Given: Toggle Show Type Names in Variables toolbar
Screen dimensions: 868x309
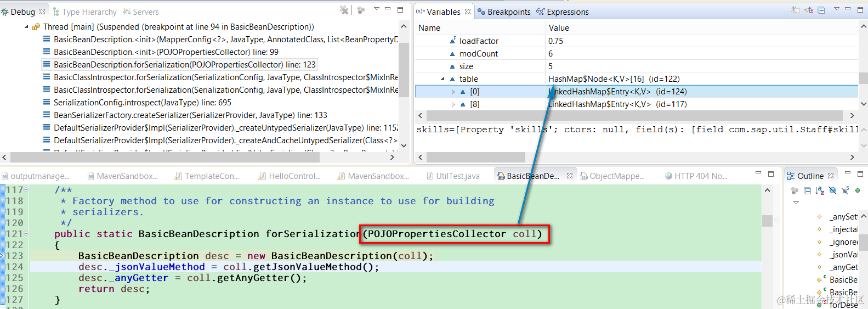Looking at the screenshot, I should [x=796, y=10].
